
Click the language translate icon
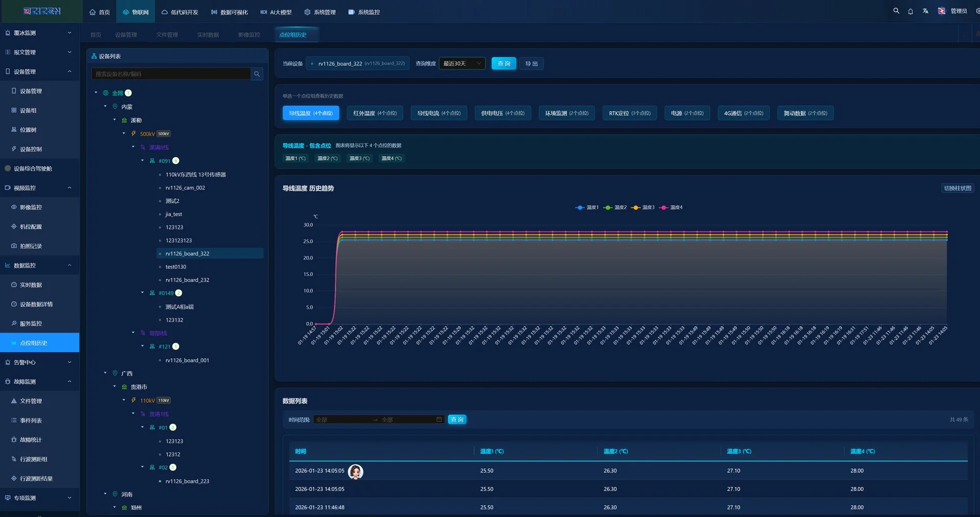pyautogui.click(x=925, y=11)
